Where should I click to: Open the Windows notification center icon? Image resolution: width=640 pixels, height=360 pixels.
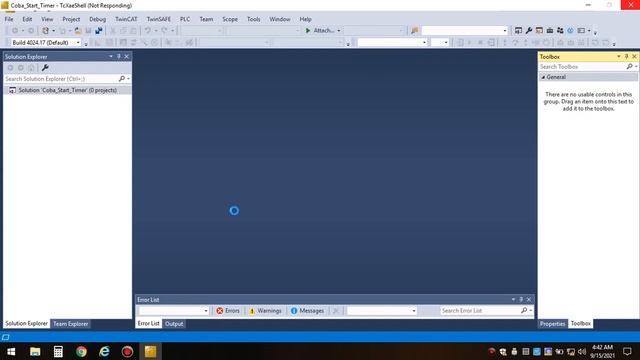[627, 351]
